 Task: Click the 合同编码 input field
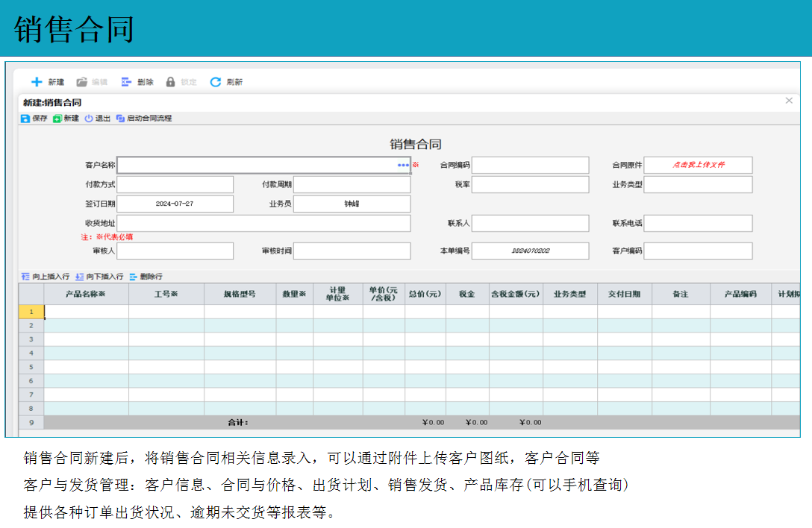point(531,165)
